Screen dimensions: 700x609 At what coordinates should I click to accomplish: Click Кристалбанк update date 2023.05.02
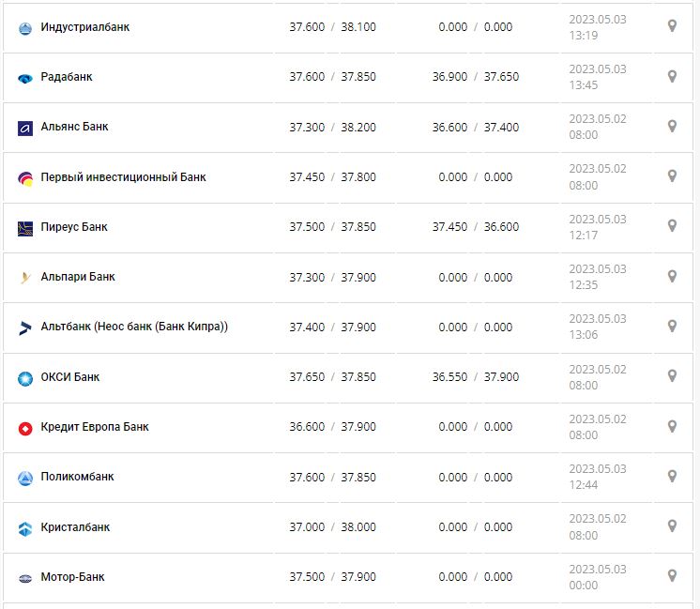point(597,519)
